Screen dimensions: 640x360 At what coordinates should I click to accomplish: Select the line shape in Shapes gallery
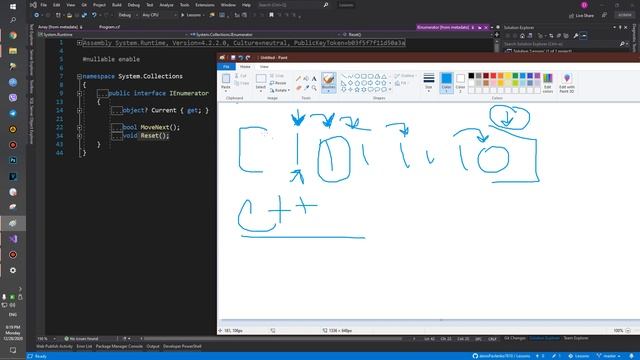(344, 76)
